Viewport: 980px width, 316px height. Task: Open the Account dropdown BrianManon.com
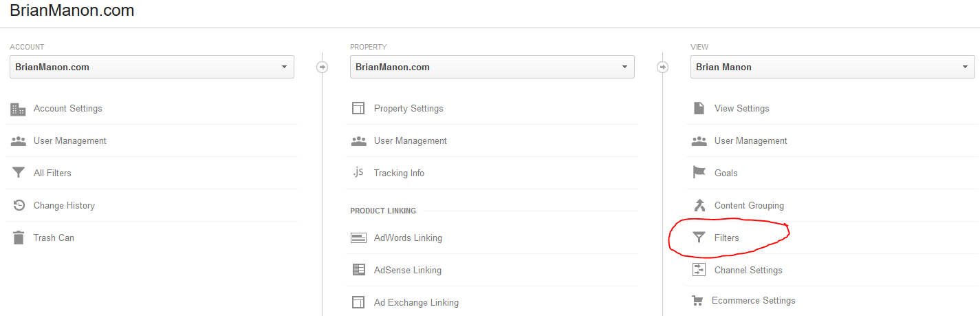152,67
